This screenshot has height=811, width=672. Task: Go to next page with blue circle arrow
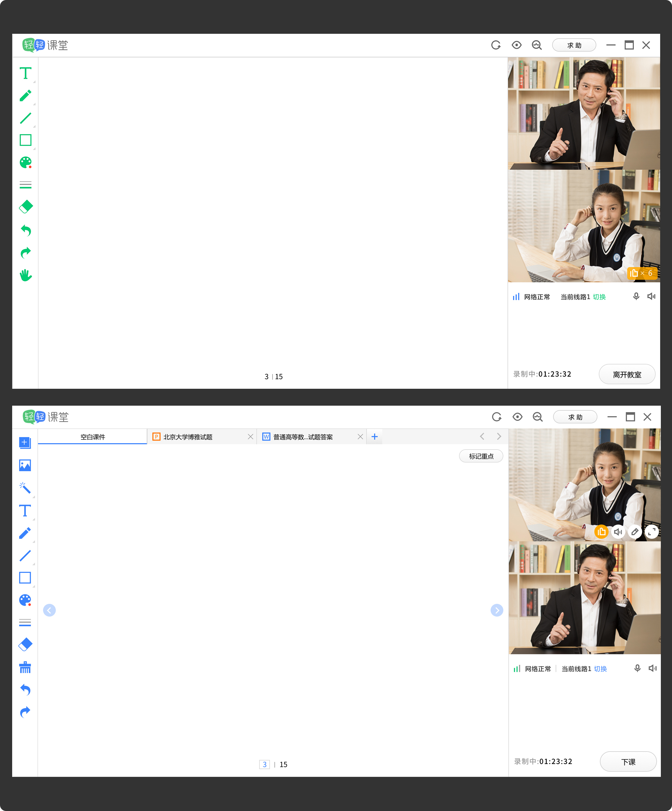(497, 610)
